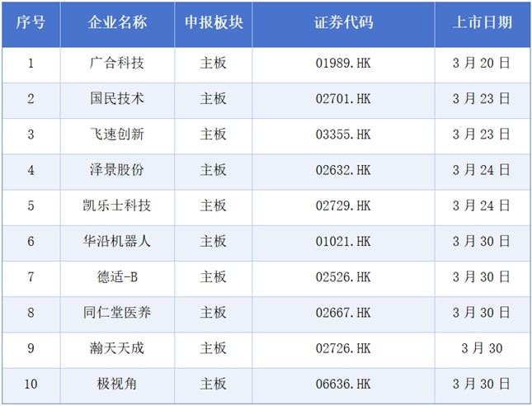Click the 泽景股份 company name
The width and height of the screenshot is (532, 406).
pos(117,170)
